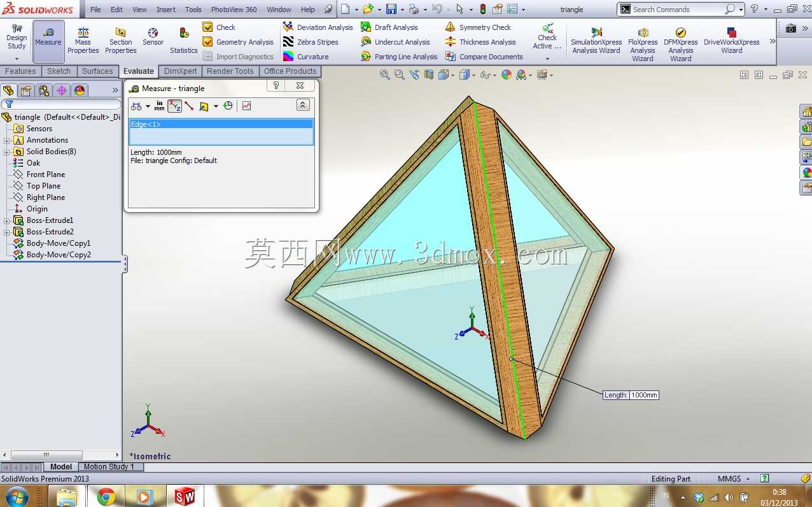Click the Point-to-Point icon in the Measure dialog

coord(189,106)
